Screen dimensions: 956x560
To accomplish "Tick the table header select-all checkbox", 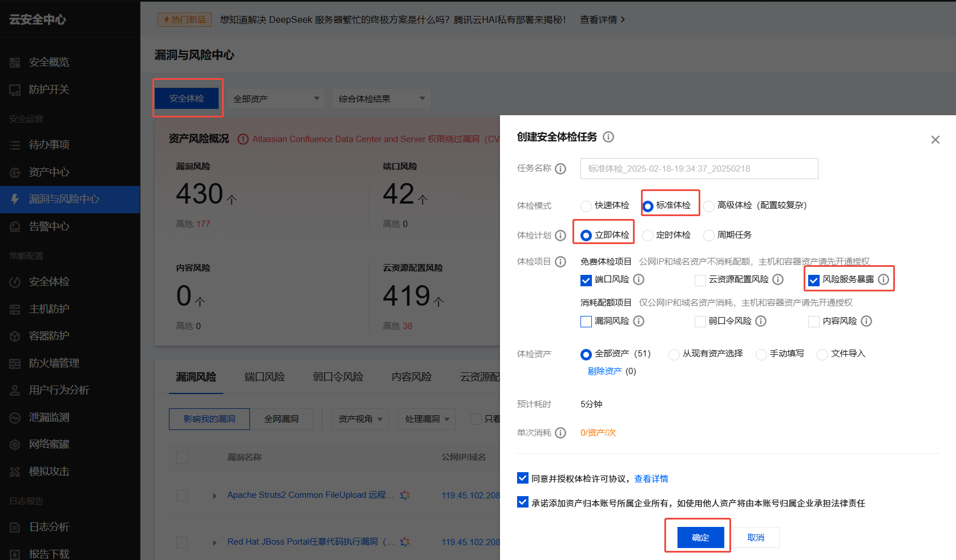I will click(182, 458).
